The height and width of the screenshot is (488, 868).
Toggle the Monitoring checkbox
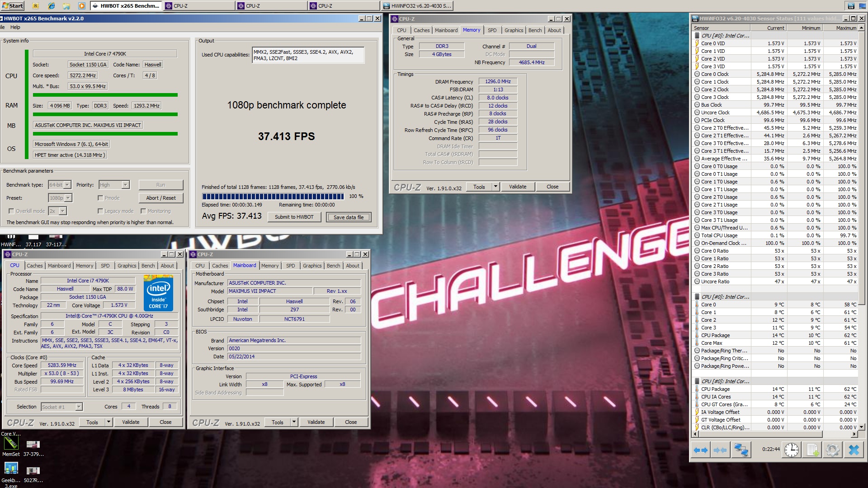click(x=143, y=211)
